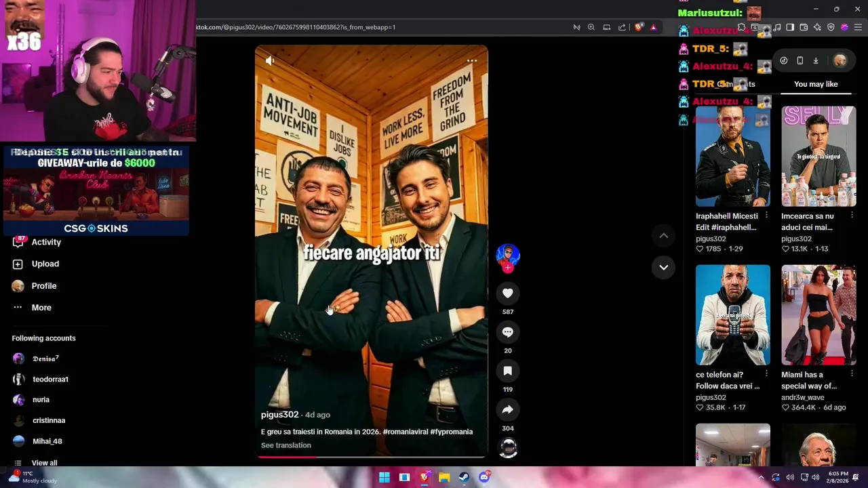Open TikTok get-coins icon in top pill

[784, 60]
